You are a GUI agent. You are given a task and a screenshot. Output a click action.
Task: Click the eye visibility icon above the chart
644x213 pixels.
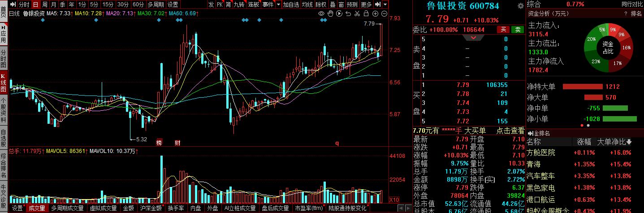pos(321,13)
